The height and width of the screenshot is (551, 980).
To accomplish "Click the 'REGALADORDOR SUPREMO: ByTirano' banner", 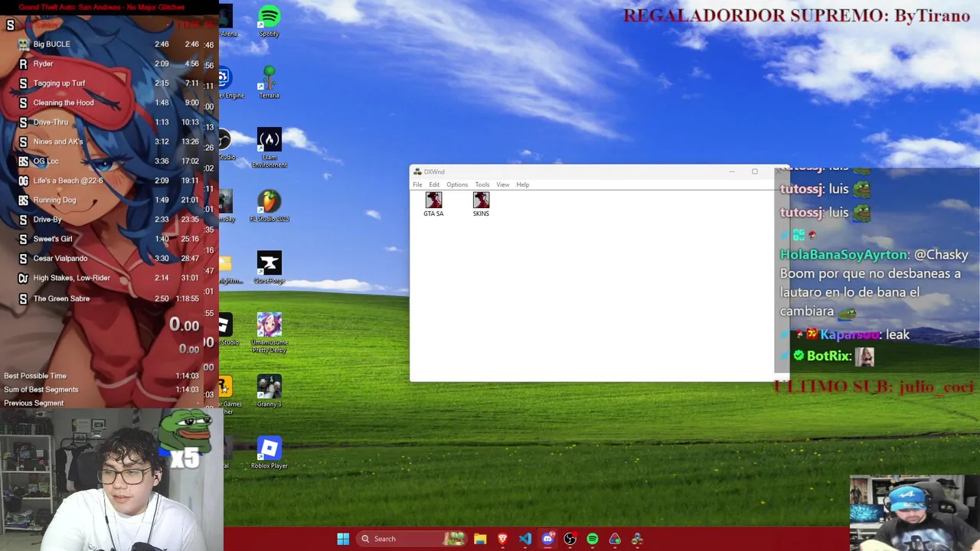I will click(796, 15).
